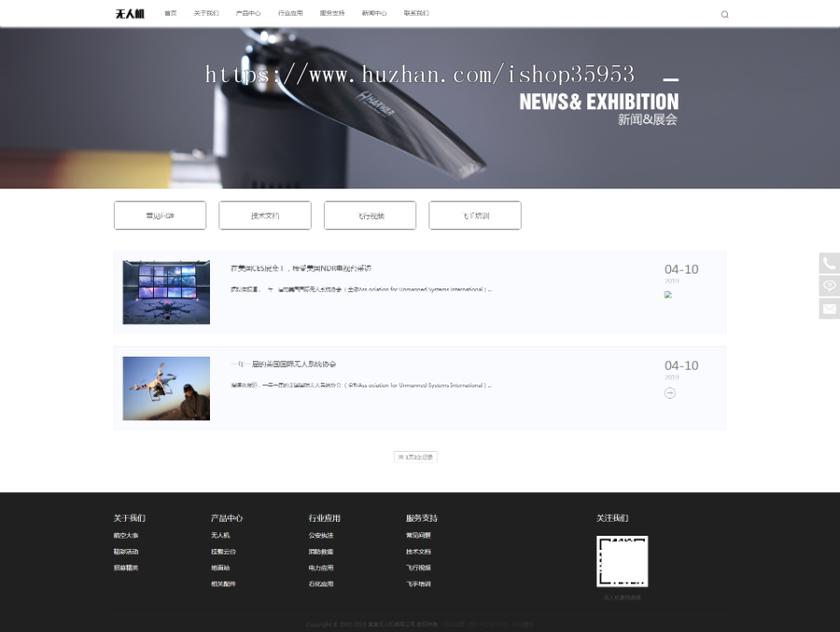Click footer link 相关配件
The height and width of the screenshot is (632, 840).
point(223,583)
